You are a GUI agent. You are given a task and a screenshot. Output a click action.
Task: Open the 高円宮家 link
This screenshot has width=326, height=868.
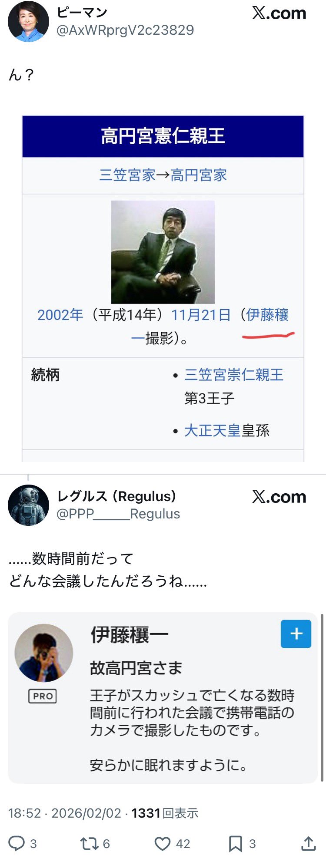pos(199,175)
